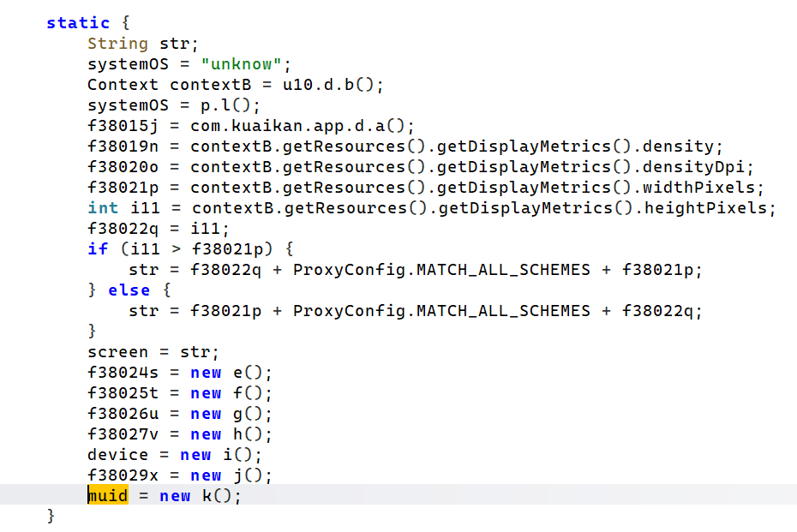Image resolution: width=797 pixels, height=532 pixels.
Task: Jump to com.kuaikan.app.d.a() call
Action: (302, 126)
